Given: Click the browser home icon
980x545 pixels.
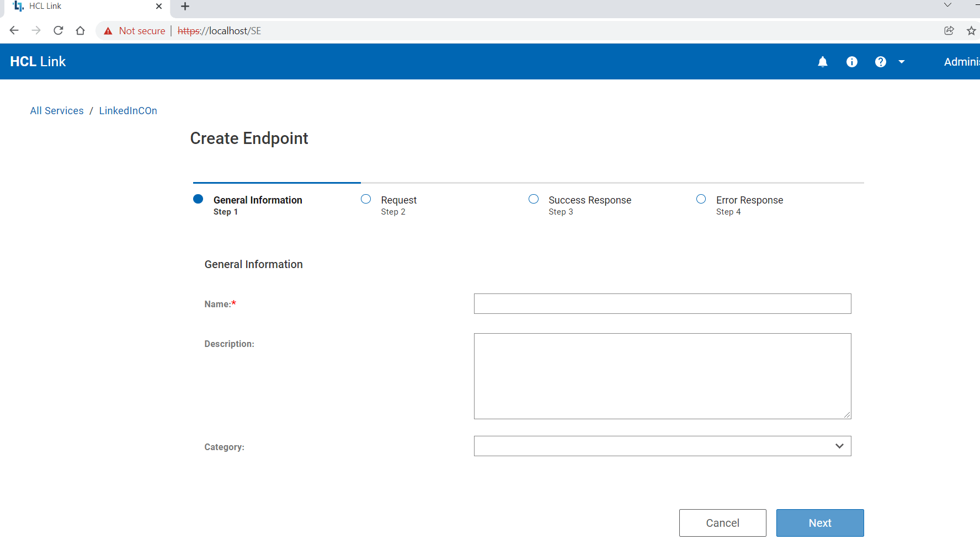Looking at the screenshot, I should pos(80,30).
